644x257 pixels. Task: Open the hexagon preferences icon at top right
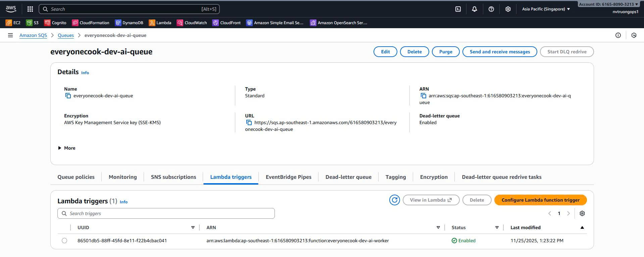(634, 35)
